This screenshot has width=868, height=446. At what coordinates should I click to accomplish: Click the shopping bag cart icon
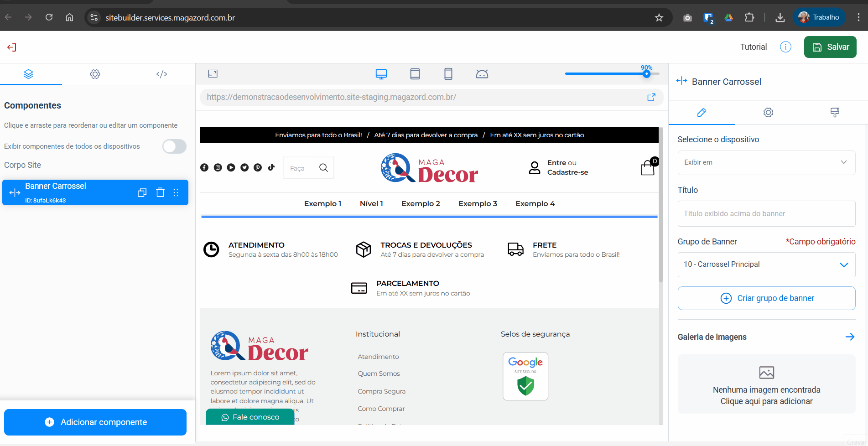pyautogui.click(x=648, y=168)
